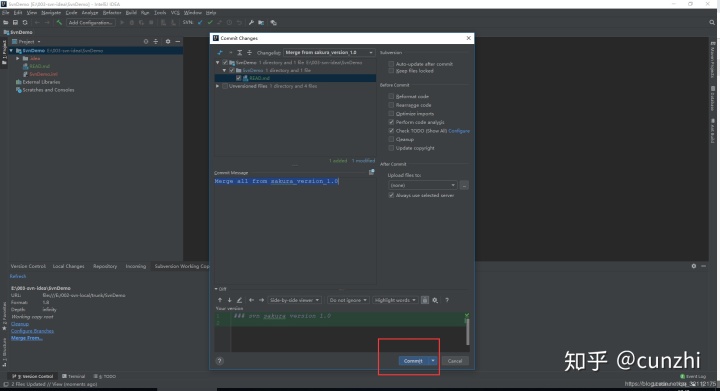Hide the Project panel with minus icon
Screen dimensions: 720x391
[177, 41]
